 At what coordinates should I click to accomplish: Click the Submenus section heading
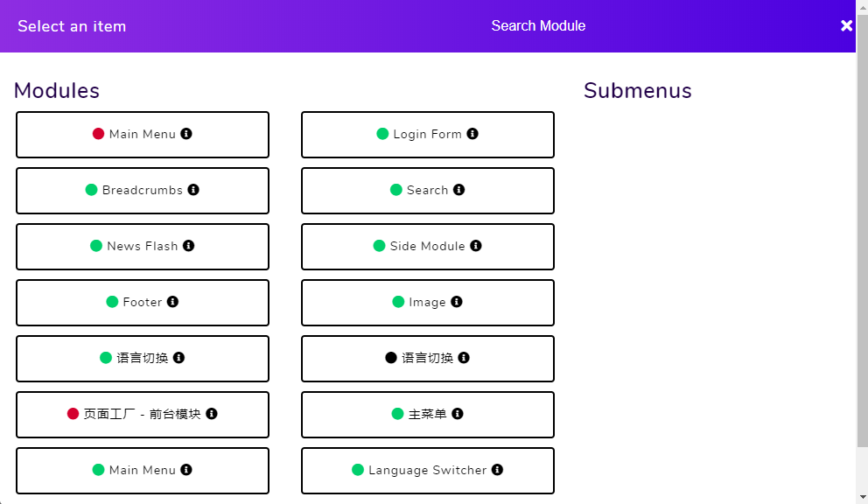click(x=638, y=90)
